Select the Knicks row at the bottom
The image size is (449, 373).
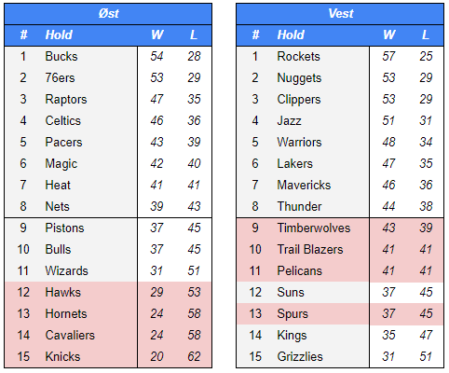tap(108, 357)
